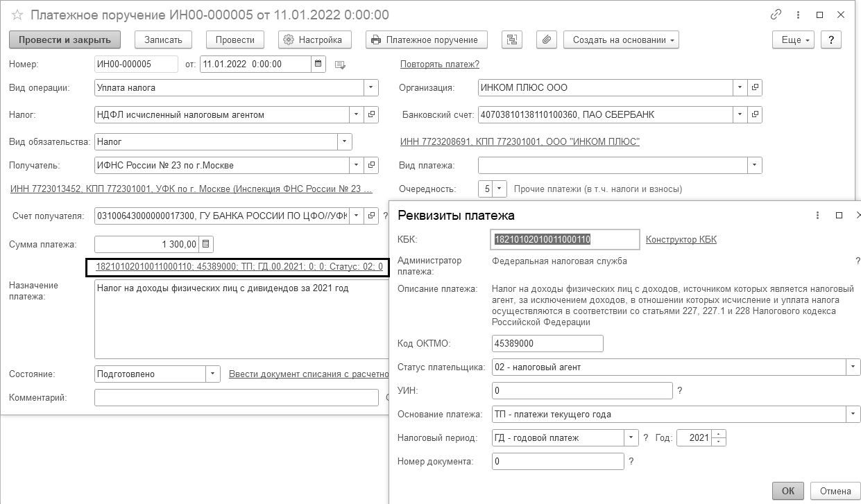861x504 pixels.
Task: Click the ИНН 7723013452 recipient details link
Action: point(191,189)
